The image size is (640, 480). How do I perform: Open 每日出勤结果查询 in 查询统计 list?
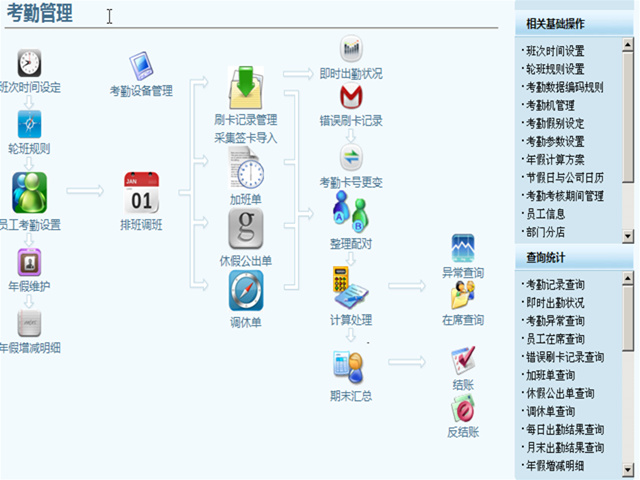click(564, 429)
